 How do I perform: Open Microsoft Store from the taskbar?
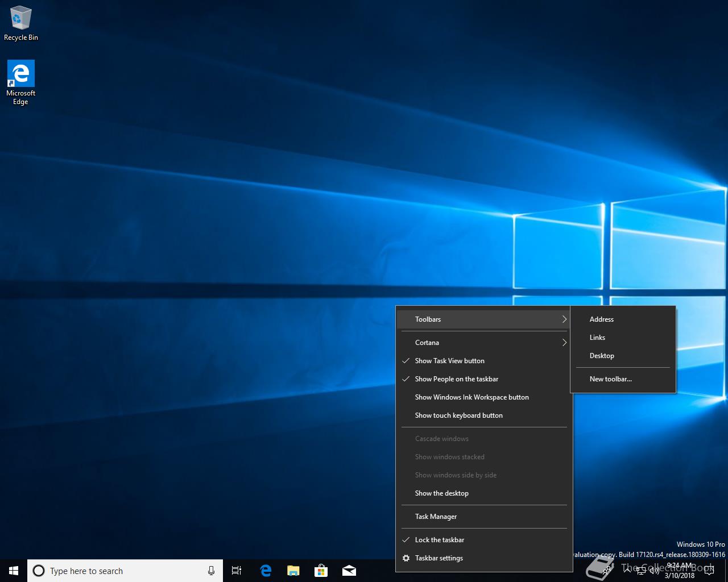pyautogui.click(x=321, y=571)
